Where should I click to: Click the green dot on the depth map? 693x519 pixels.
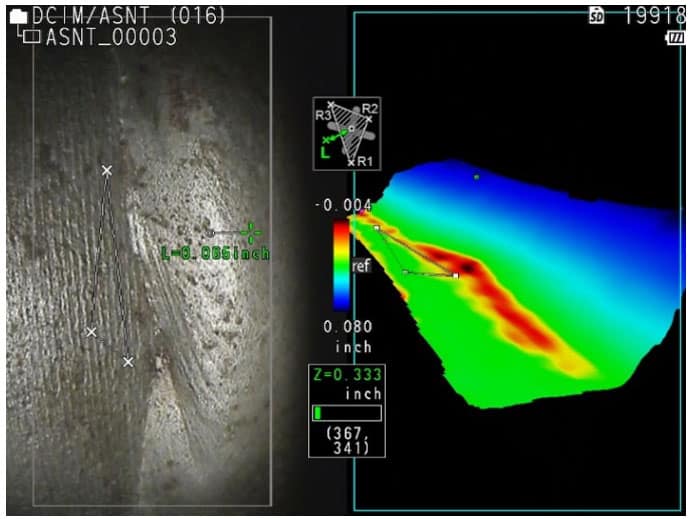tap(476, 177)
